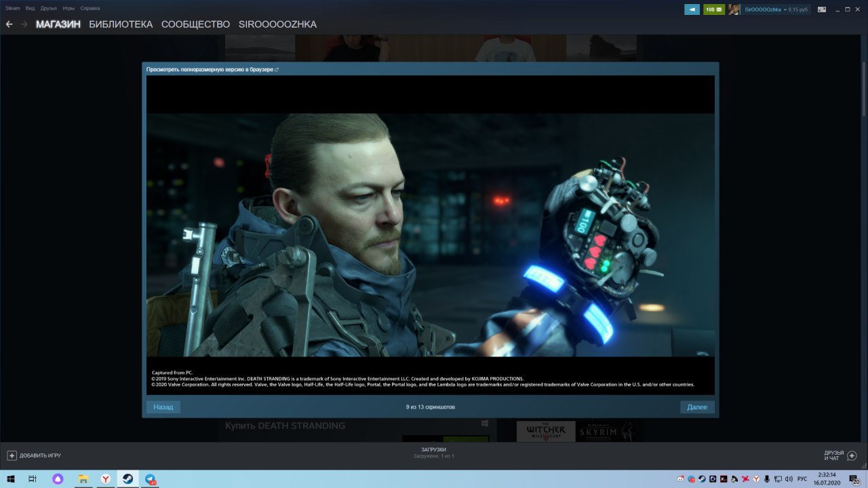Open Yandex Browser from taskbar
The width and height of the screenshot is (868, 488).
point(106,479)
